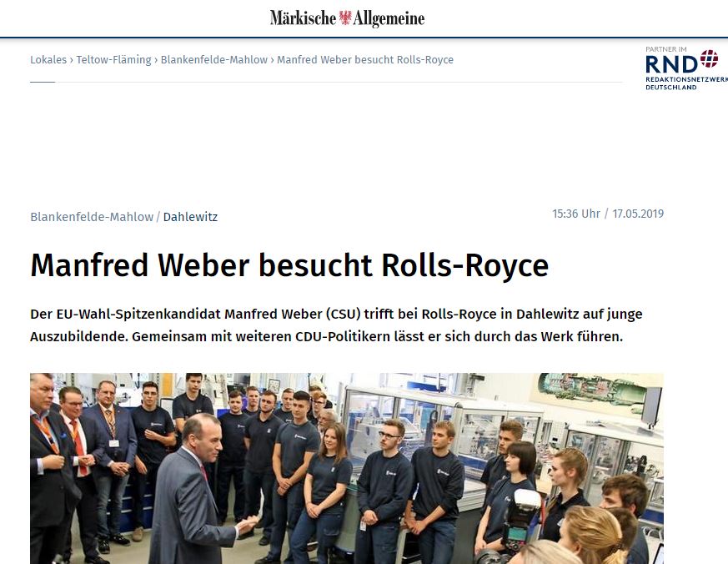Click the article teaser paragraph text

pos(336,325)
